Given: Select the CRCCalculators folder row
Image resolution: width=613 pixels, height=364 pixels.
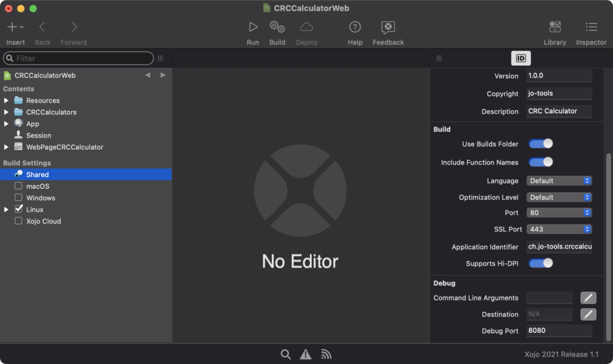Looking at the screenshot, I should click(x=86, y=112).
